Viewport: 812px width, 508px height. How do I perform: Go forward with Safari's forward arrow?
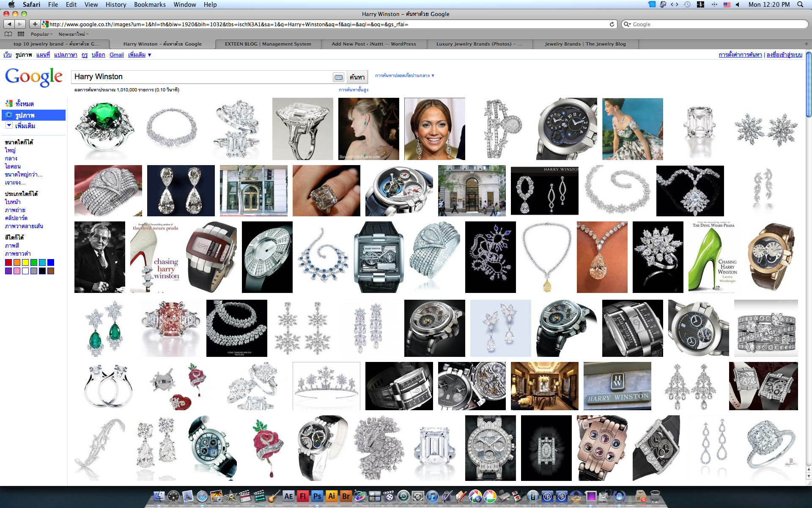[x=20, y=24]
